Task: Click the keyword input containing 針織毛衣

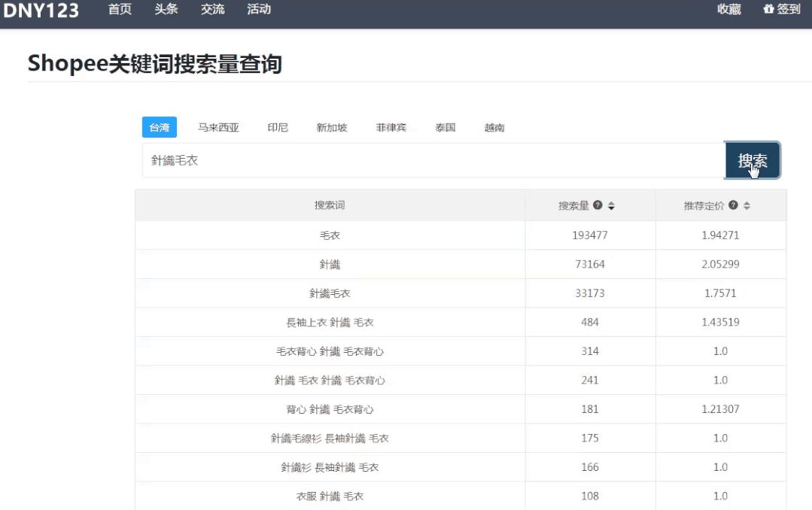Action: (x=433, y=160)
